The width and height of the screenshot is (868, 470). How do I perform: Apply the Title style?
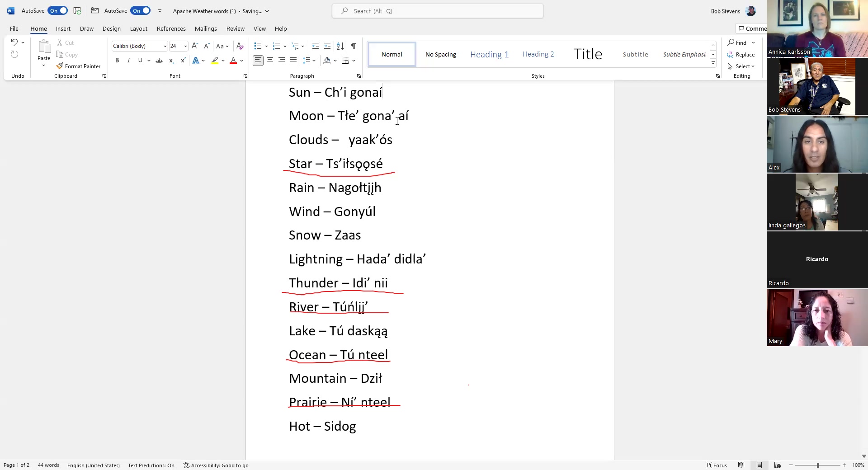click(x=588, y=54)
